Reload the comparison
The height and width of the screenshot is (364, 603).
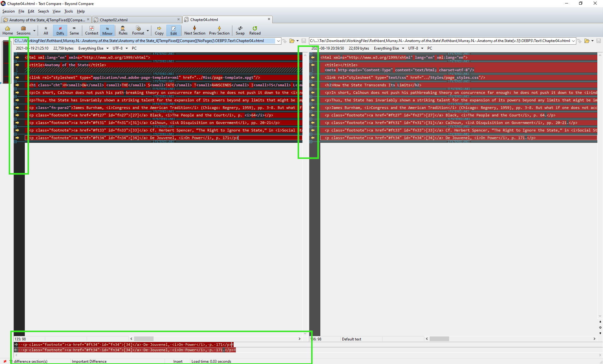tap(255, 30)
